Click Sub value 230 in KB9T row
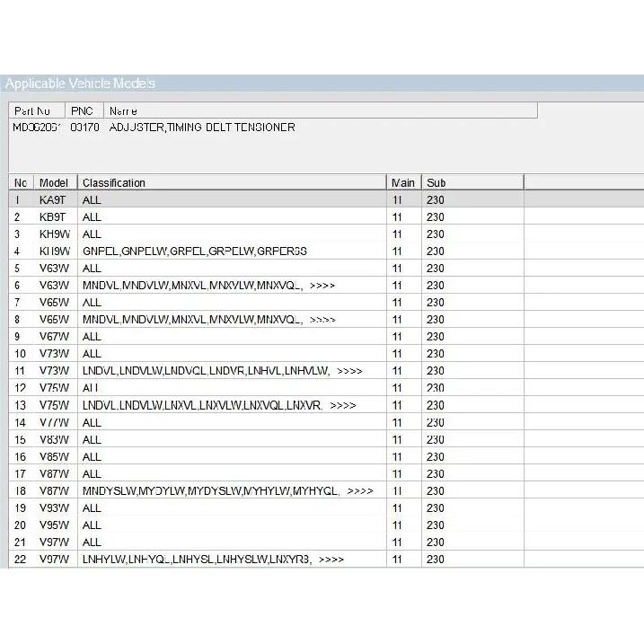This screenshot has height=644, width=644. 436,216
